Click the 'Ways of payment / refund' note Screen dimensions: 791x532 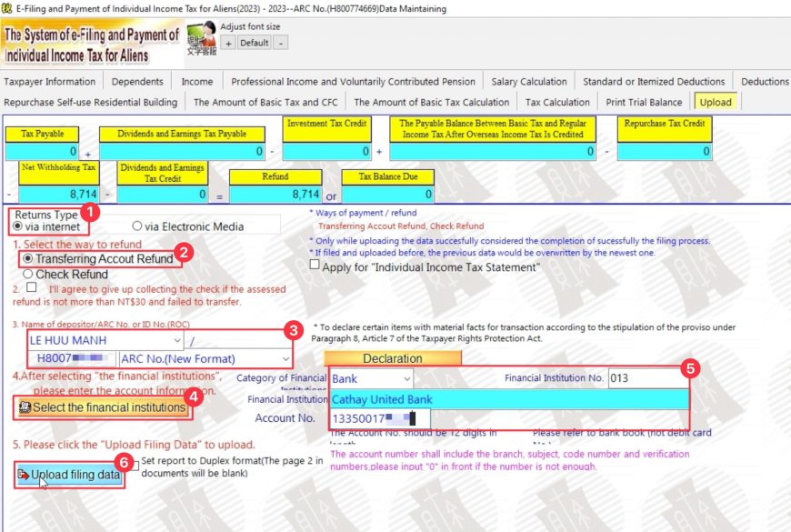pyautogui.click(x=363, y=213)
